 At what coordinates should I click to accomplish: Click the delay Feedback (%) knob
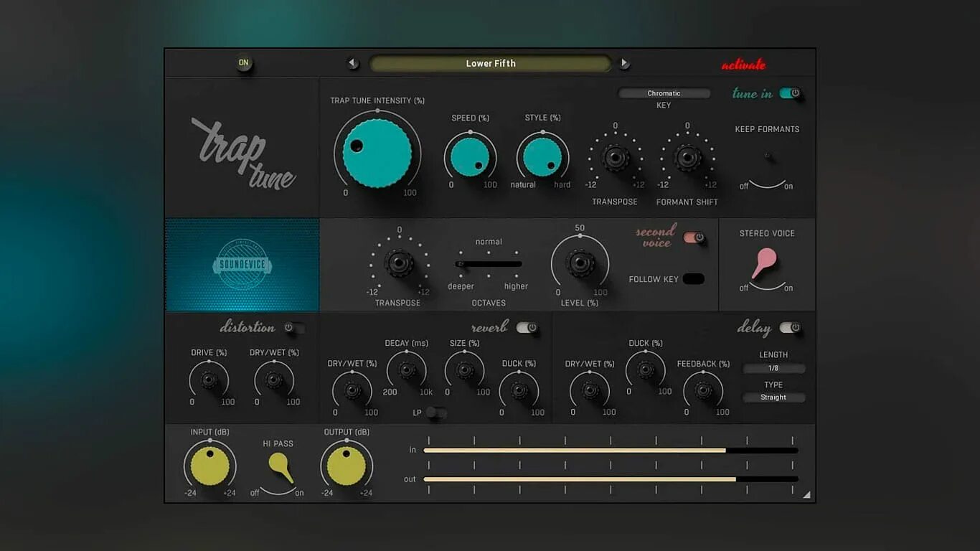point(704,390)
